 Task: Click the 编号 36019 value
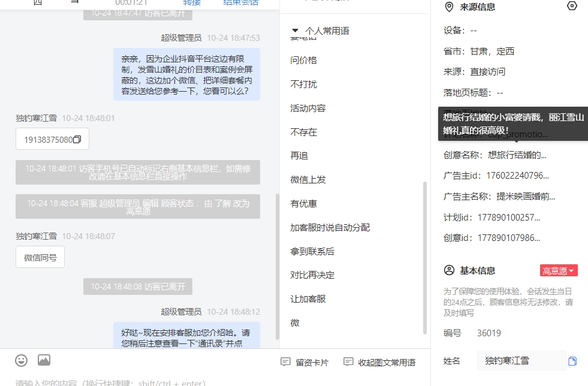(x=489, y=333)
